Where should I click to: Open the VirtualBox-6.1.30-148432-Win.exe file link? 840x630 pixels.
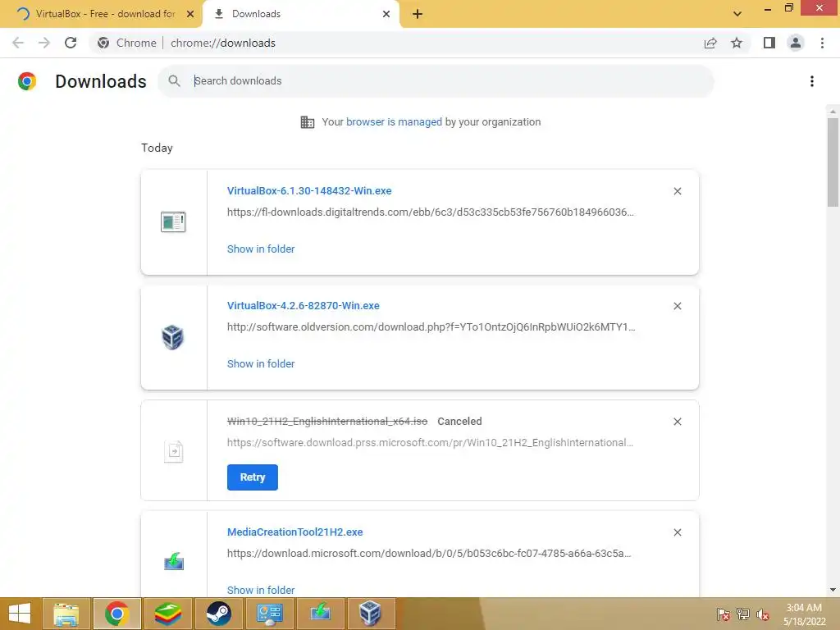(309, 190)
